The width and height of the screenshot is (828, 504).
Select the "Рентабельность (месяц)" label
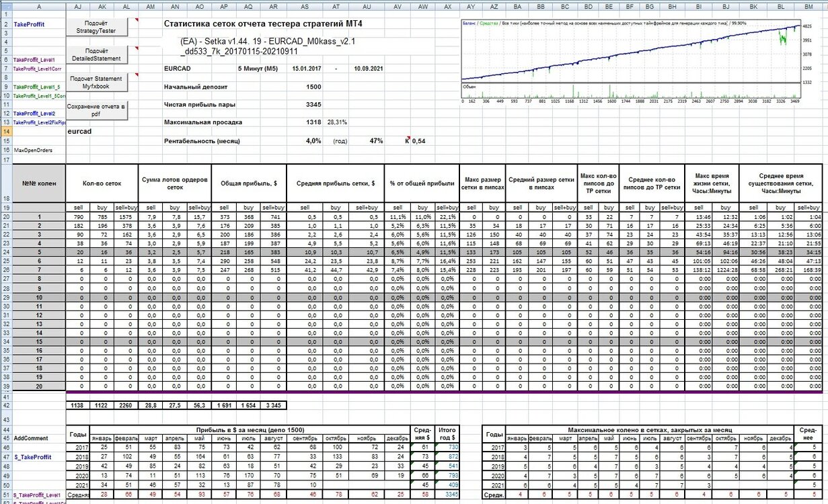click(x=202, y=141)
